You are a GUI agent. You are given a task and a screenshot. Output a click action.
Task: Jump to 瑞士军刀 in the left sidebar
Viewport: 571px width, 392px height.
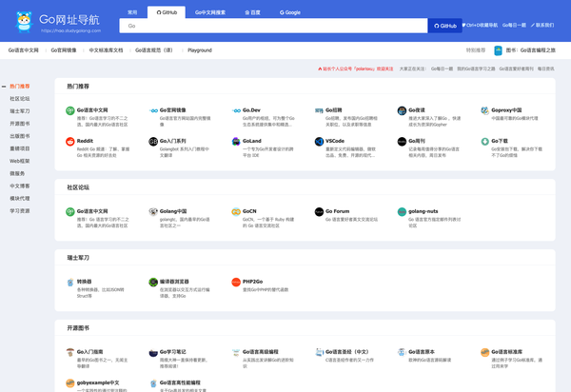click(x=20, y=111)
